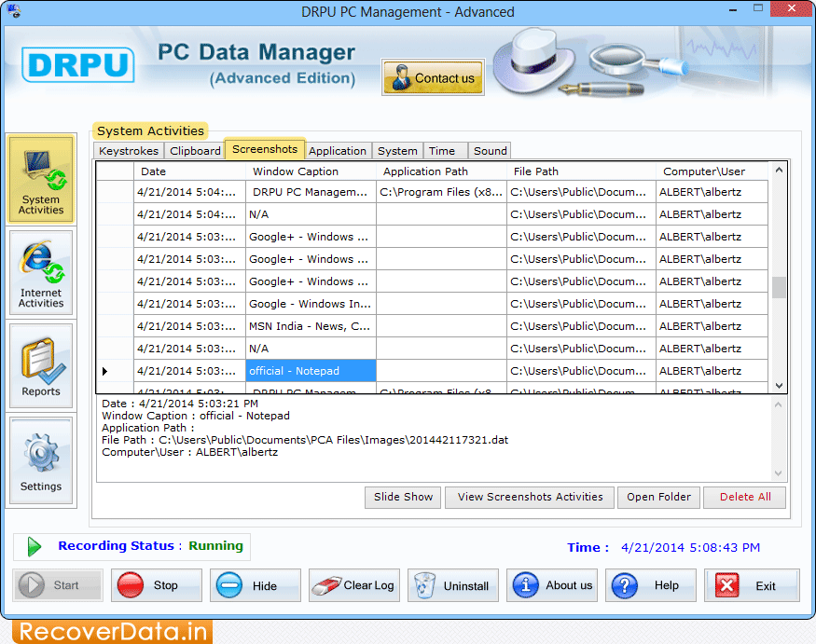The image size is (816, 644).
Task: Open Internet Activities sidebar icon
Action: 41,273
